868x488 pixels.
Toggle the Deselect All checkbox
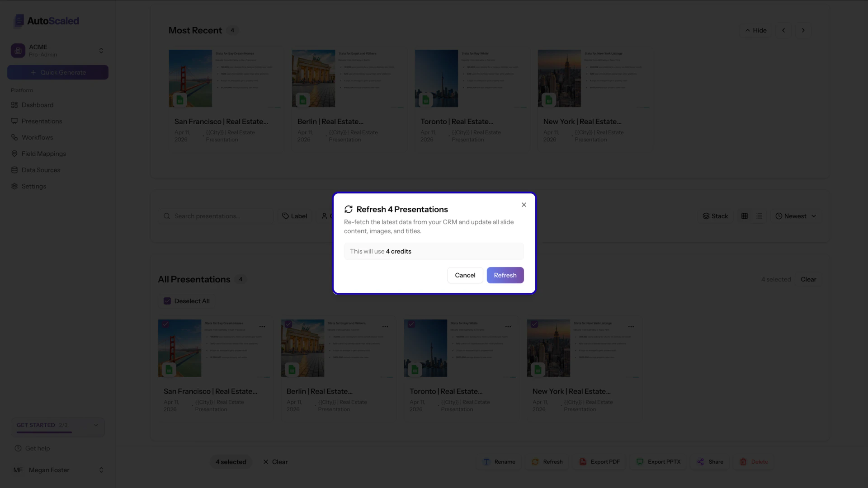[167, 301]
